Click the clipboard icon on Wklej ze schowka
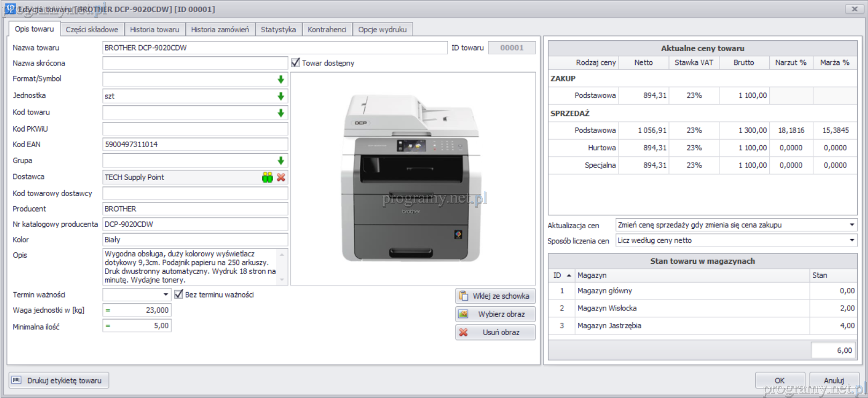This screenshot has height=398, width=868. coord(464,296)
